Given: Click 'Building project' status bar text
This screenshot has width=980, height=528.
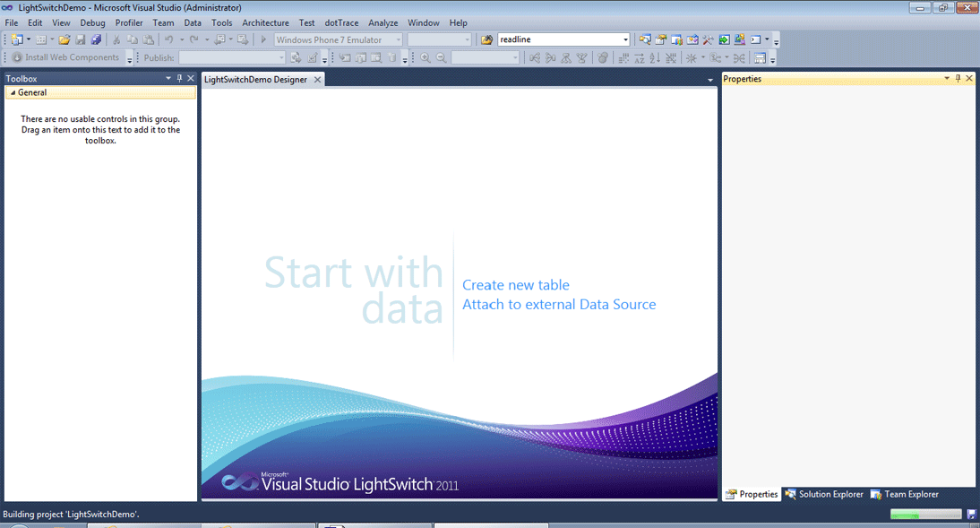Looking at the screenshot, I should (x=71, y=515).
